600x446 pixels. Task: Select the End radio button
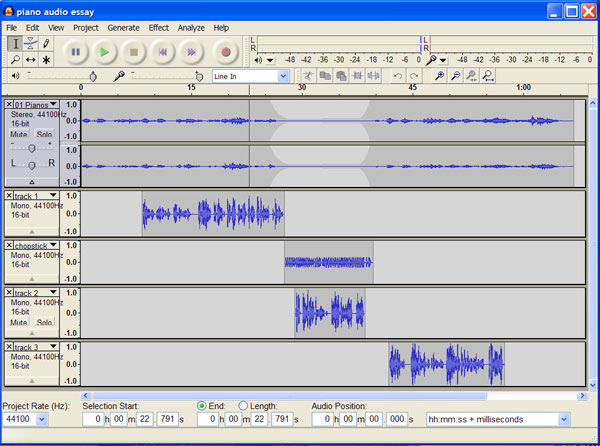pos(201,405)
